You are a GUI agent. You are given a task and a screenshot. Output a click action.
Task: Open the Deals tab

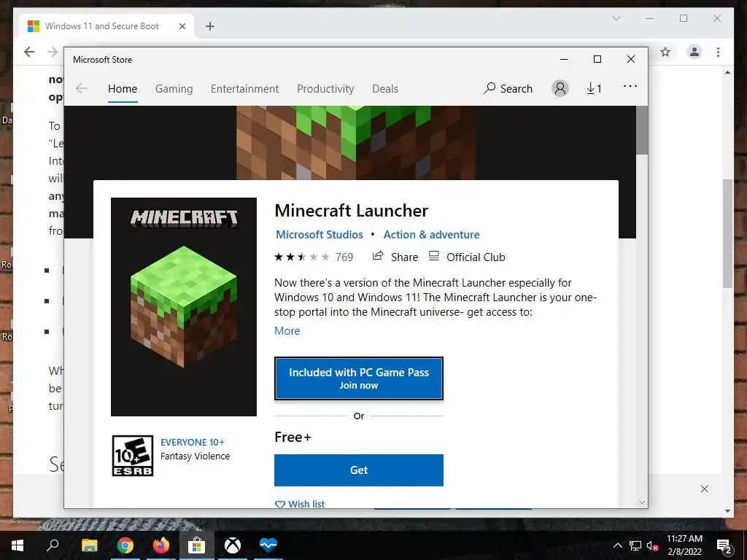(x=385, y=88)
